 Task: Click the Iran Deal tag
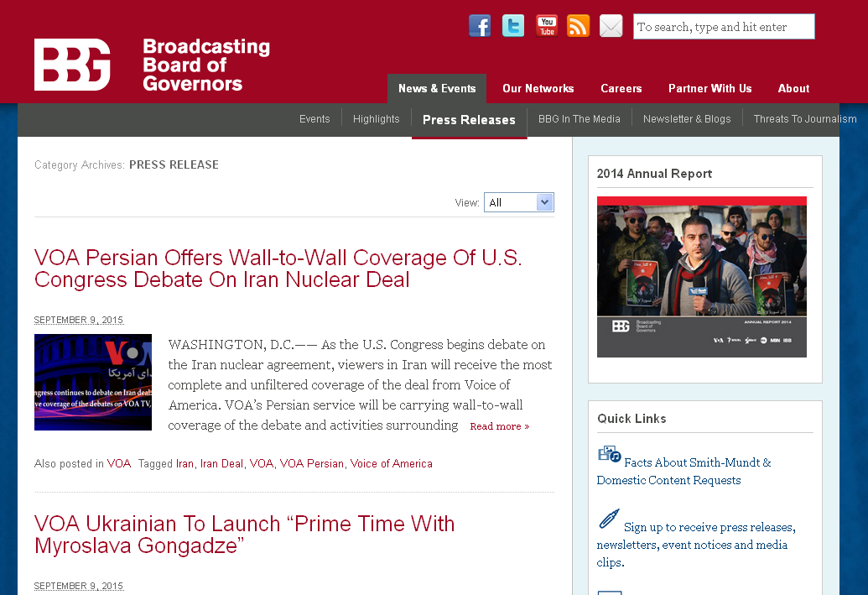click(221, 464)
